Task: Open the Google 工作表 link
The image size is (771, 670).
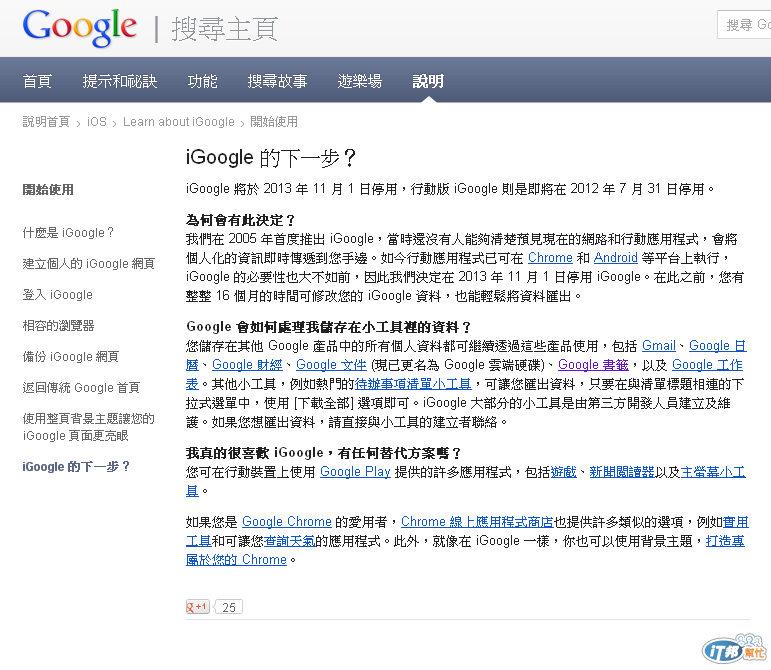Action: [x=707, y=365]
